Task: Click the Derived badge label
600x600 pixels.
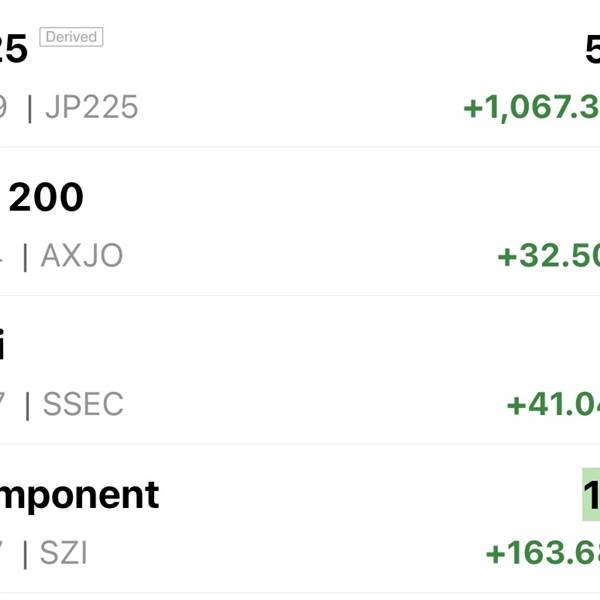Action: pyautogui.click(x=71, y=37)
